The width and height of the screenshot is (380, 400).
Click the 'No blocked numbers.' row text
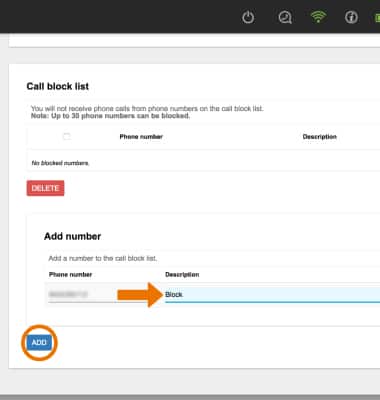(x=60, y=163)
